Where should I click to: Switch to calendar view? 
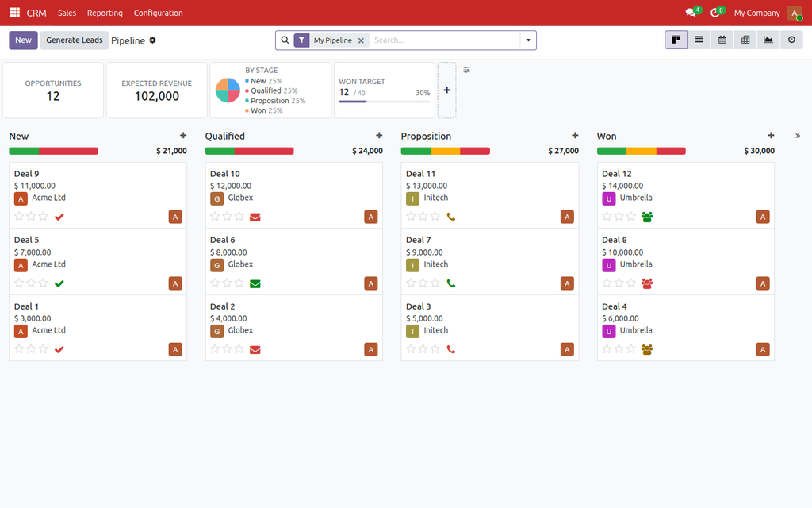[722, 40]
